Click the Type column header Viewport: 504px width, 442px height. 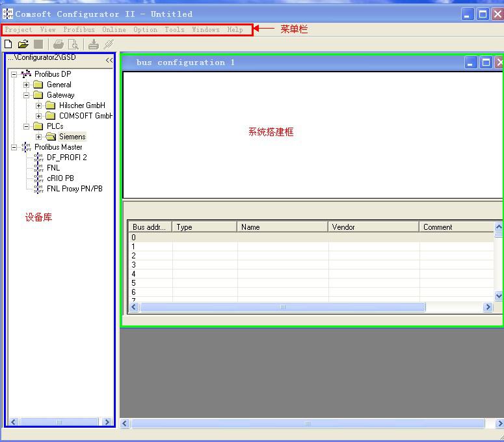tap(205, 227)
